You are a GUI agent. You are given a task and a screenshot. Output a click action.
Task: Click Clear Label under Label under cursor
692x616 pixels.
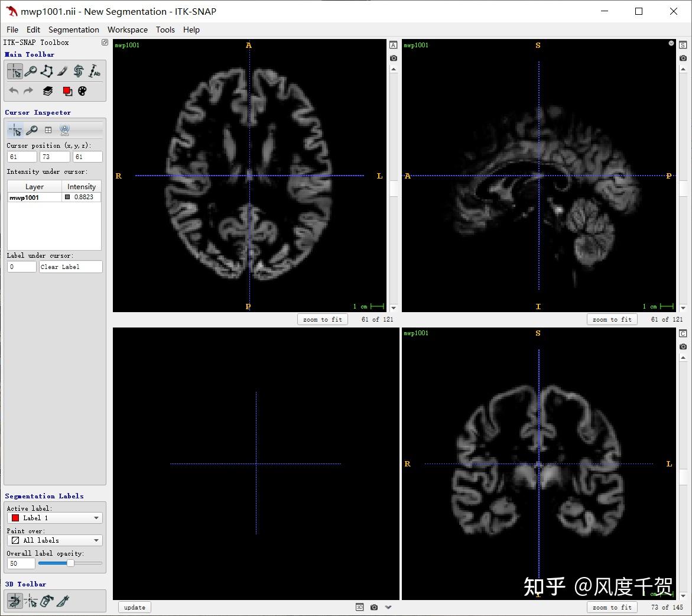(70, 267)
